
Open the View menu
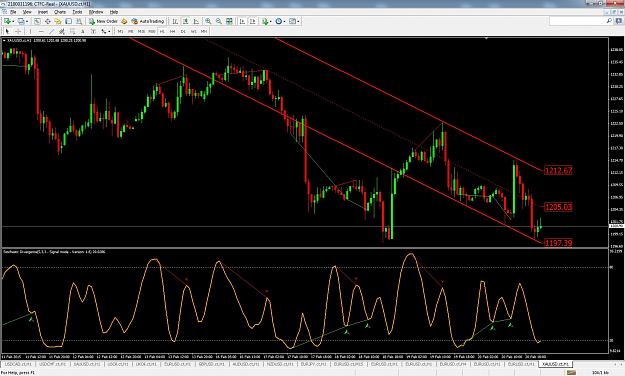pos(27,12)
